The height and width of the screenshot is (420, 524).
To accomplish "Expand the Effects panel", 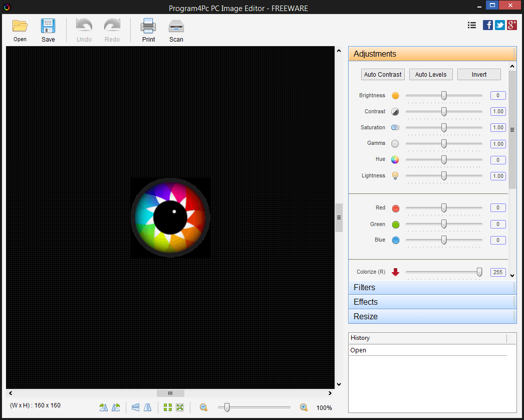I will (432, 302).
